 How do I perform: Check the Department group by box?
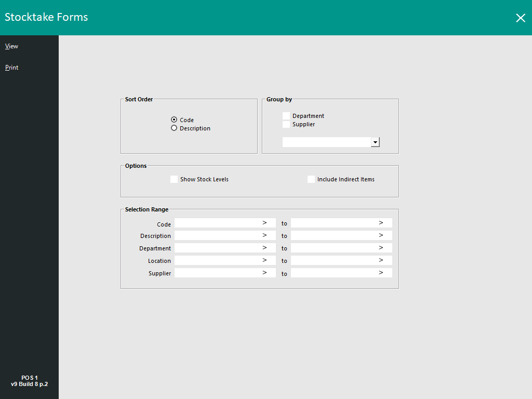coord(286,115)
